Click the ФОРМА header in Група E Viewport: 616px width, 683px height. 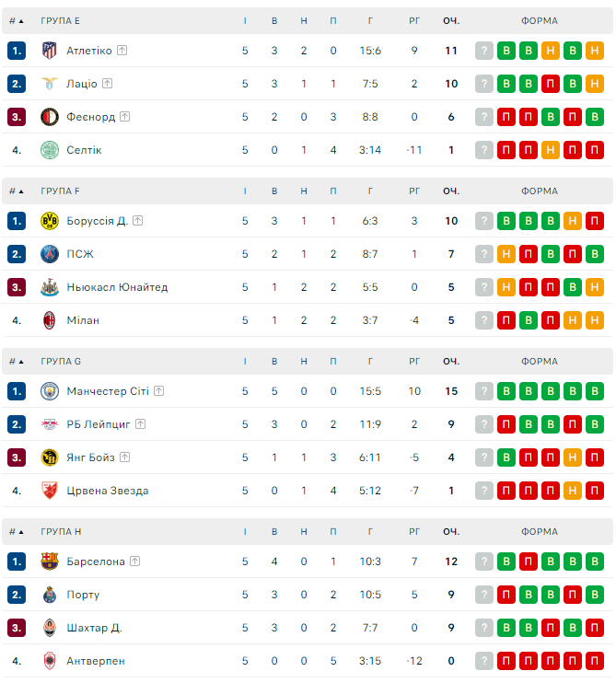pos(539,20)
